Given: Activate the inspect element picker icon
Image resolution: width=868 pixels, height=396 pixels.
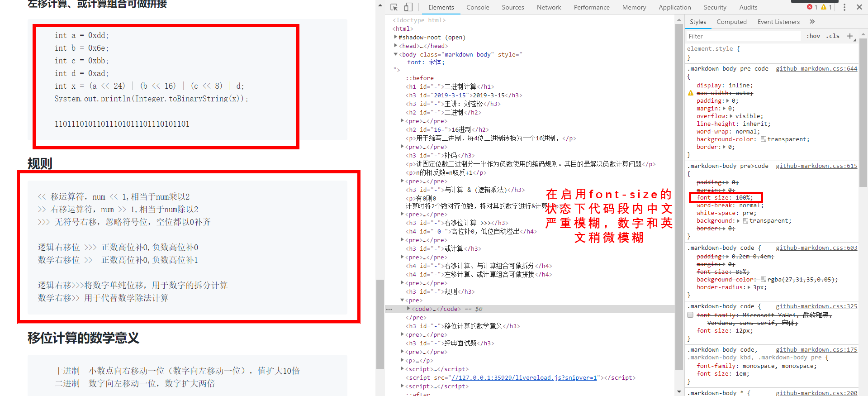Looking at the screenshot, I should (x=394, y=7).
